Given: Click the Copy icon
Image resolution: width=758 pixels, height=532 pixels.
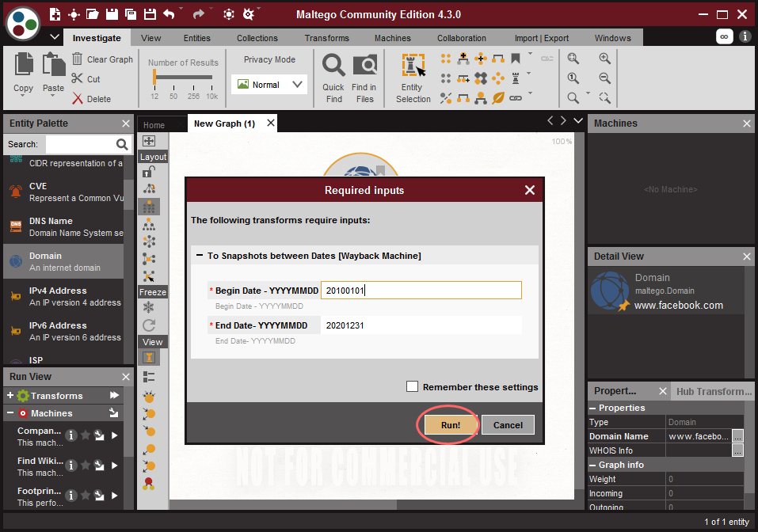Looking at the screenshot, I should pos(23,64).
